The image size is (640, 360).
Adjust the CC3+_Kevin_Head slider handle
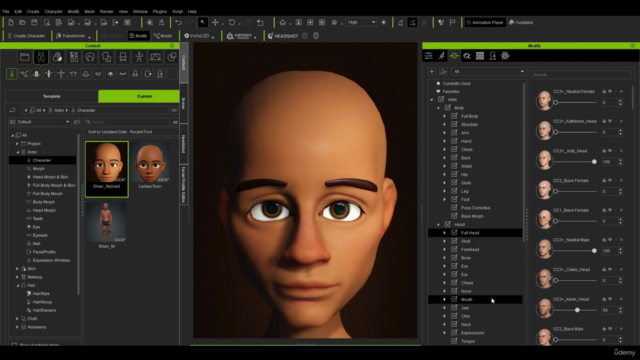point(577,310)
